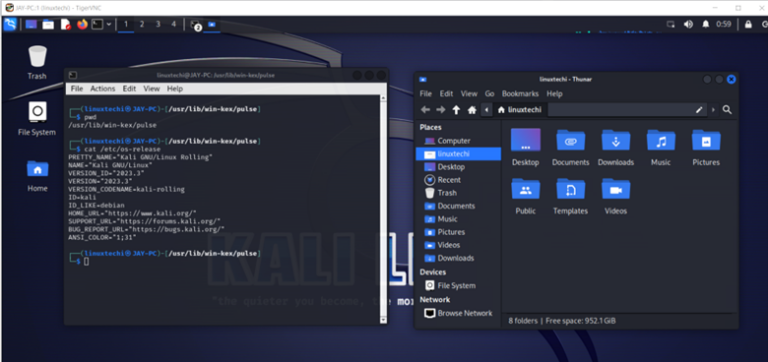Click '8 folders | Free space: 952.1 GiB' status text
The image size is (768, 362).
point(562,321)
